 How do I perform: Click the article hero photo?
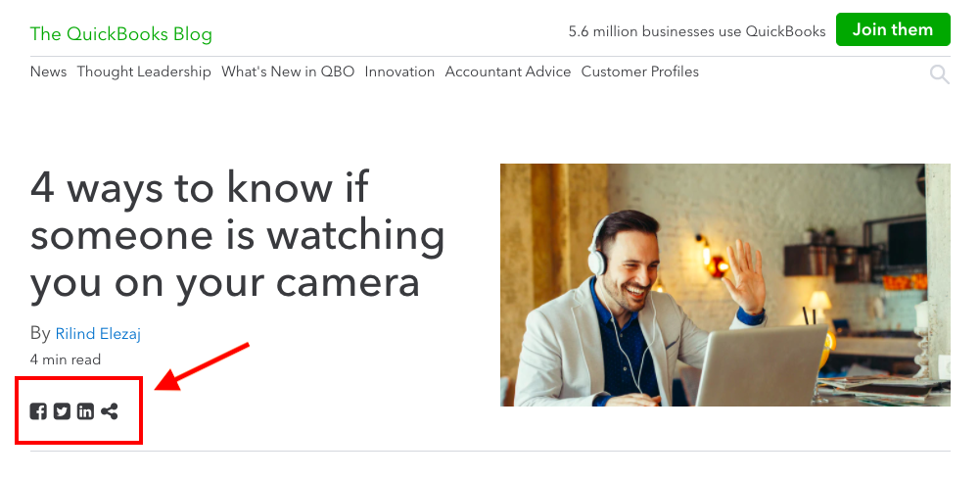pos(725,285)
